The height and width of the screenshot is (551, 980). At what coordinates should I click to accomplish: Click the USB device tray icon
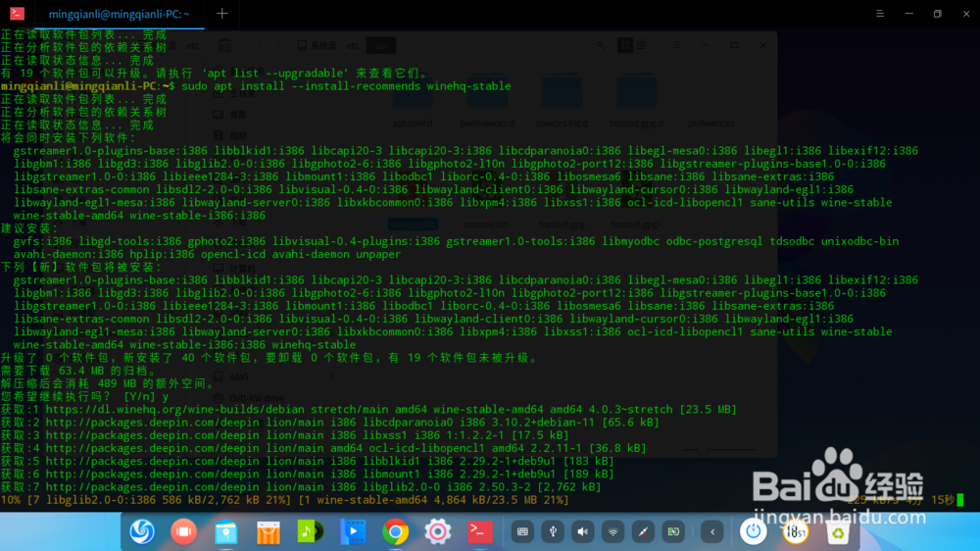coord(553,531)
